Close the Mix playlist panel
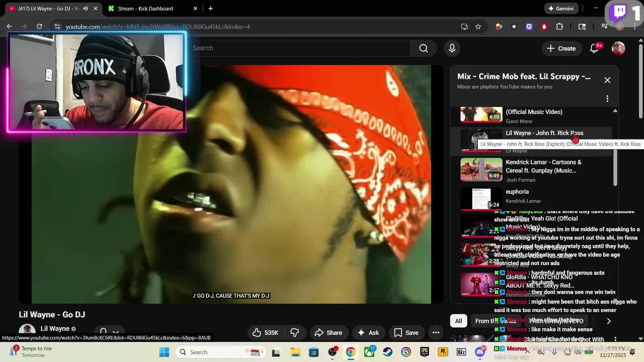Viewport: 644px width, 362px height. 607,80
